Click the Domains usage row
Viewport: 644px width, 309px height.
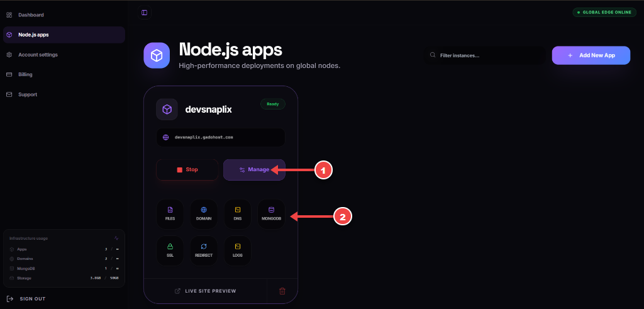pyautogui.click(x=64, y=259)
